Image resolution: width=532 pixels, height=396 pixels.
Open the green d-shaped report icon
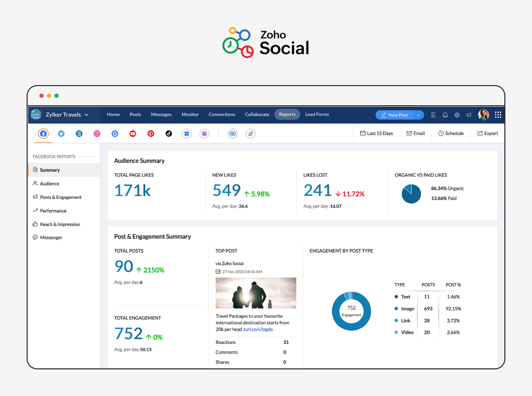pyautogui.click(x=251, y=133)
